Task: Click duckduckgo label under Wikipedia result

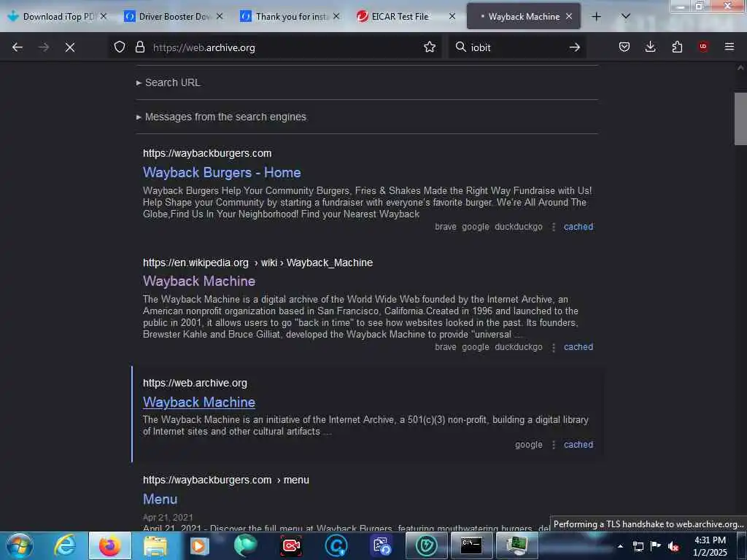Action: (519, 347)
